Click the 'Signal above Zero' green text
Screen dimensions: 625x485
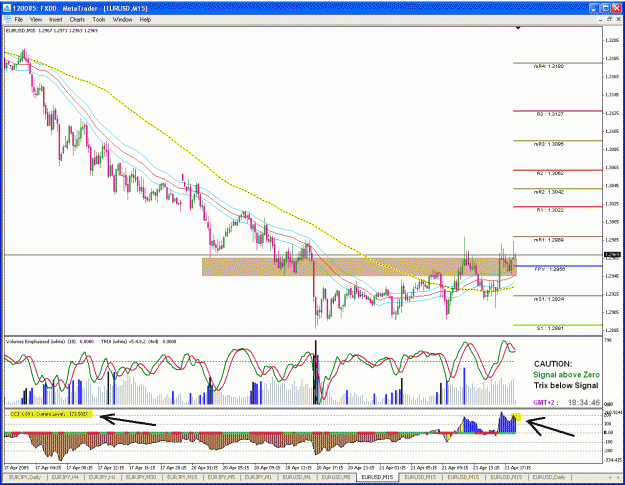coord(566,375)
